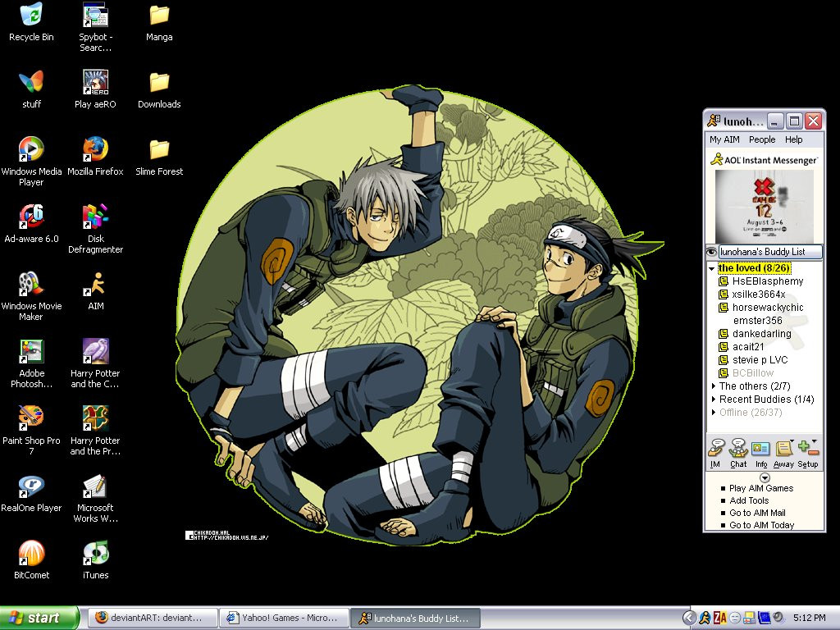Select buddy acait21
This screenshot has height=630, width=840.
pyautogui.click(x=748, y=347)
